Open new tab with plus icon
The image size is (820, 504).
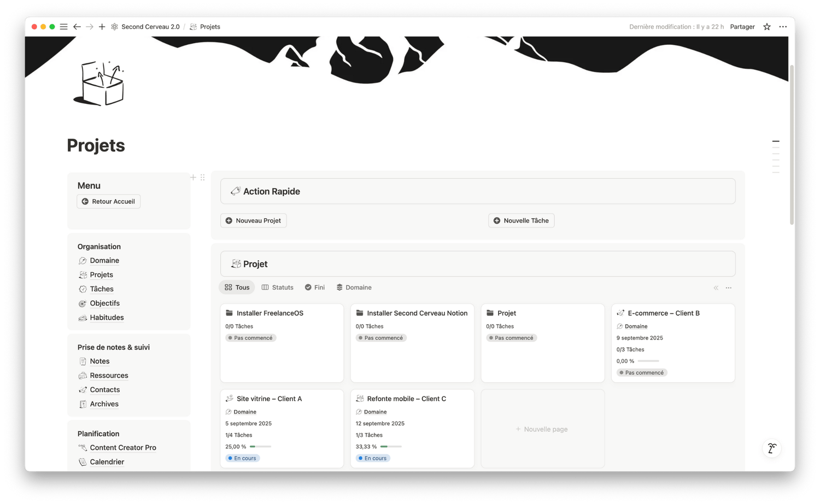(x=102, y=27)
